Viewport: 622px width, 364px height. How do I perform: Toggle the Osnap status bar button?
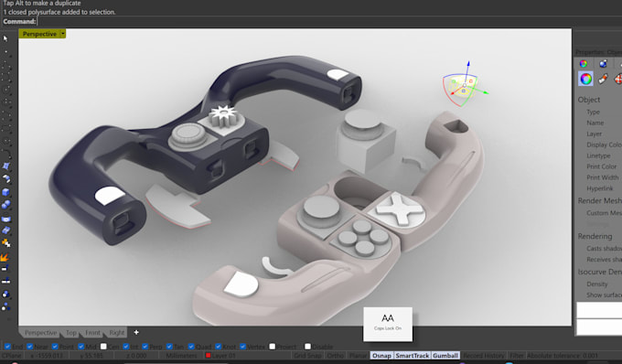click(381, 356)
